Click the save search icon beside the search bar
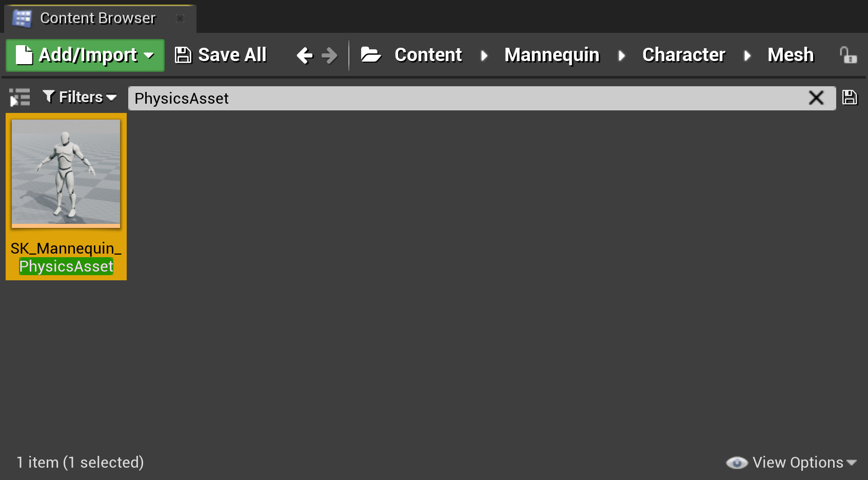 click(x=850, y=98)
